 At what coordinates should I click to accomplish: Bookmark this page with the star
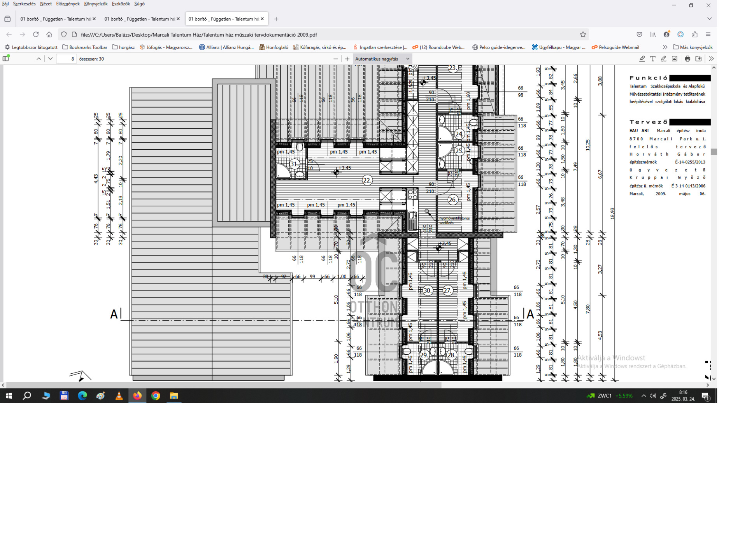coord(583,35)
